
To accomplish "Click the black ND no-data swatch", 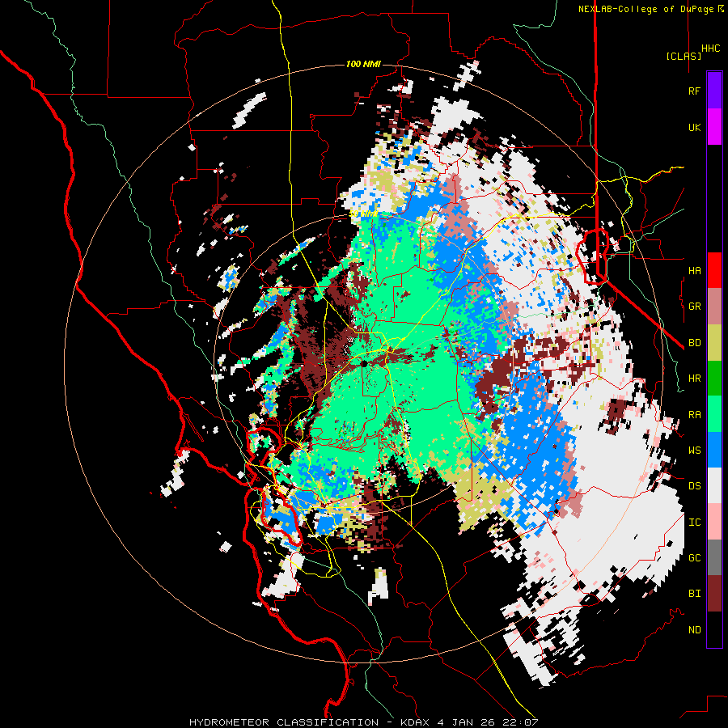I will pos(714,630).
